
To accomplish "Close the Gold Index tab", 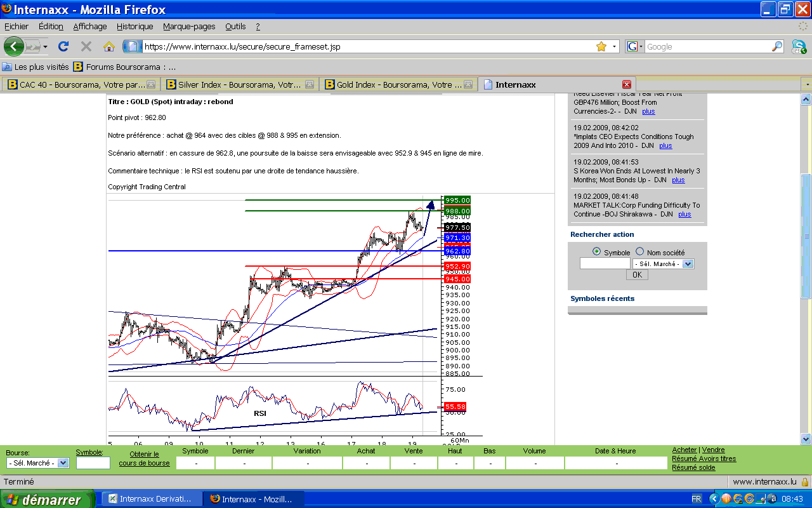I will click(x=468, y=84).
